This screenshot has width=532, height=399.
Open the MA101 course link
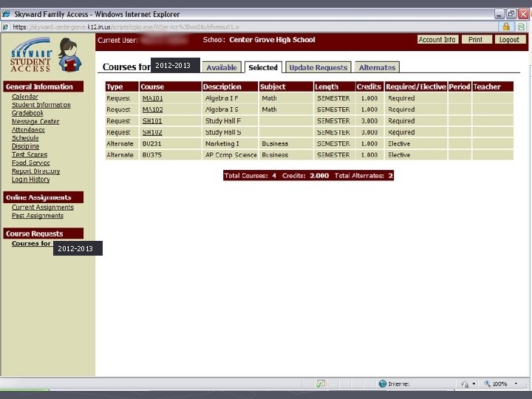pos(152,98)
